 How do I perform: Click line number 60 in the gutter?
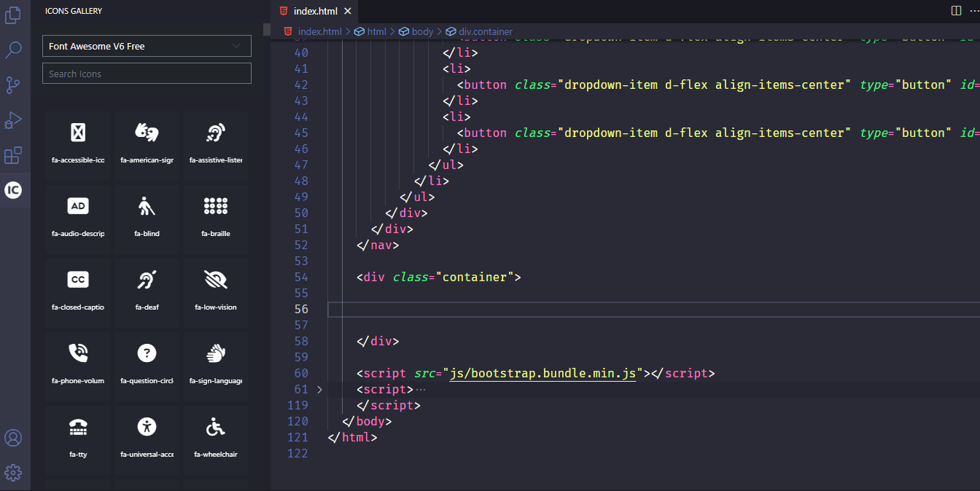[x=300, y=373]
